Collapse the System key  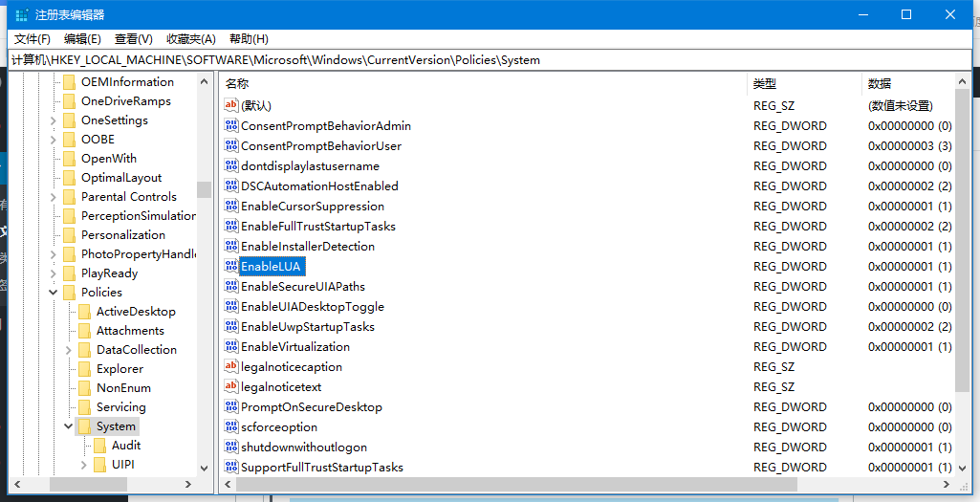[x=69, y=426]
